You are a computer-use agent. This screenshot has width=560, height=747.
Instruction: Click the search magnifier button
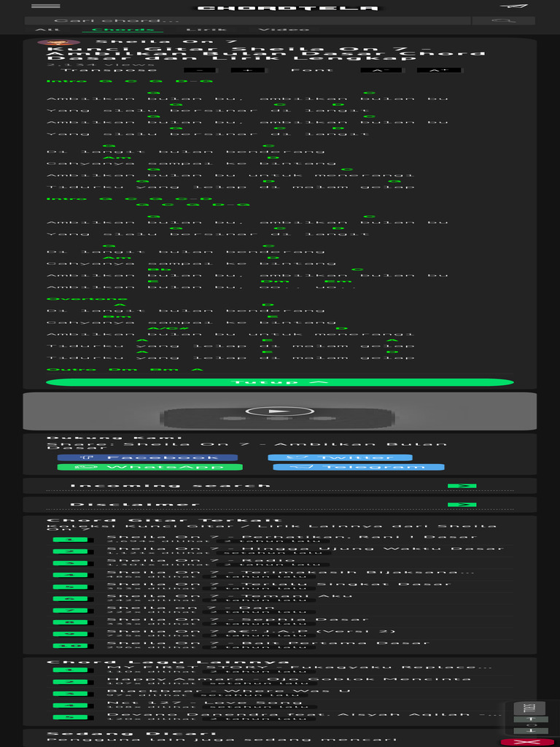point(503,21)
